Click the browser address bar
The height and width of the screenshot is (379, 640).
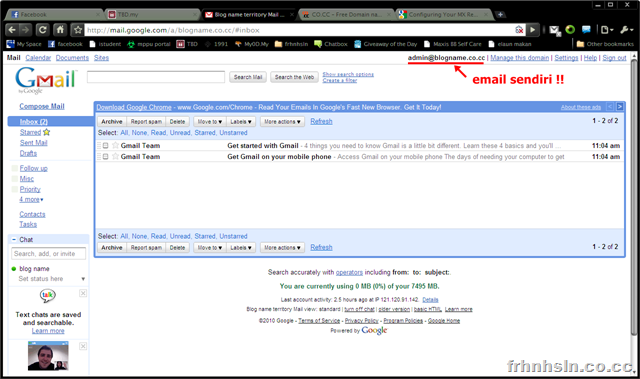click(x=300, y=30)
